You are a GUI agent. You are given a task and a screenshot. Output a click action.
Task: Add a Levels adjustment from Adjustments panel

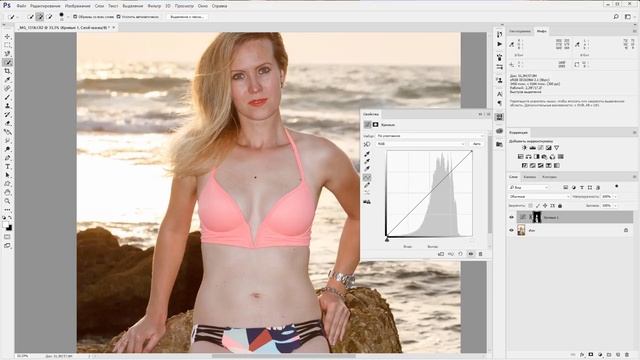click(x=533, y=148)
